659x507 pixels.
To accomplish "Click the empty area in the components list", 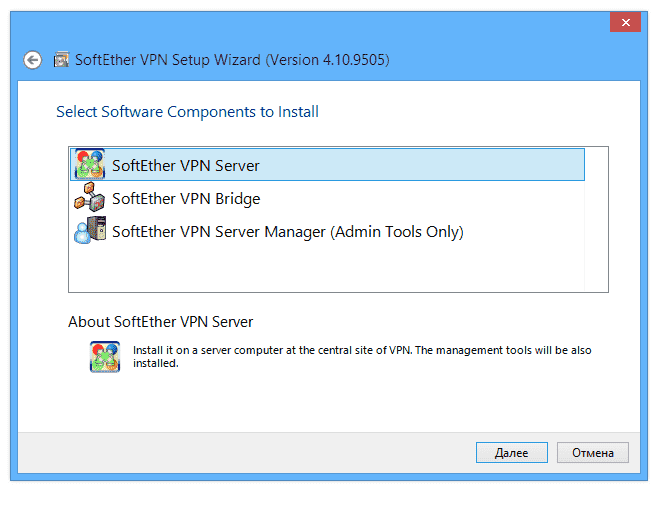I will [x=338, y=270].
